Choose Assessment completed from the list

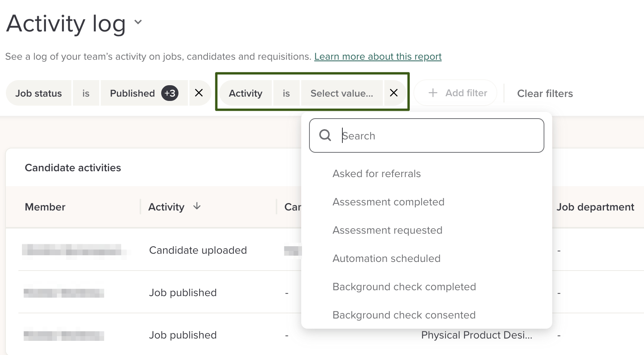[x=388, y=202]
